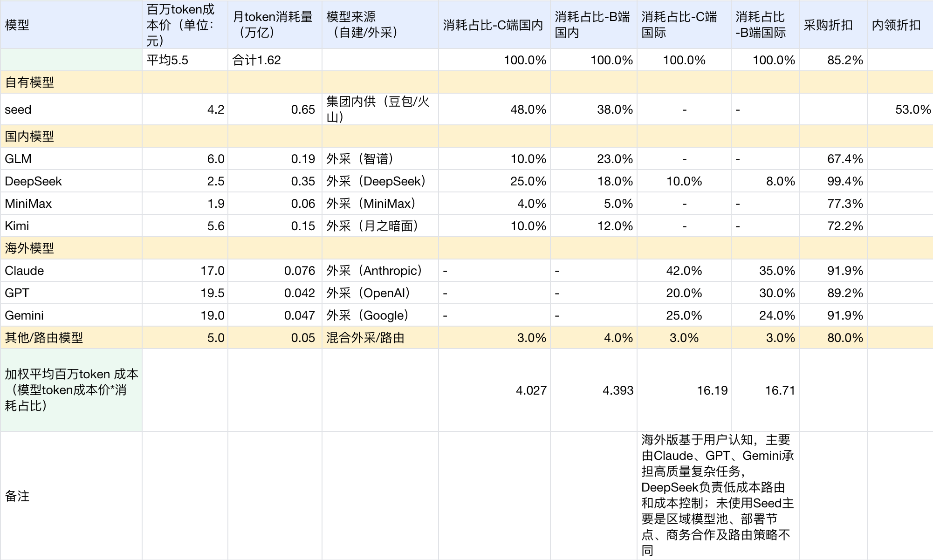Viewport: 933px width, 560px height.
Task: Select the 消耗占比-C端国内 header
Action: point(494,25)
